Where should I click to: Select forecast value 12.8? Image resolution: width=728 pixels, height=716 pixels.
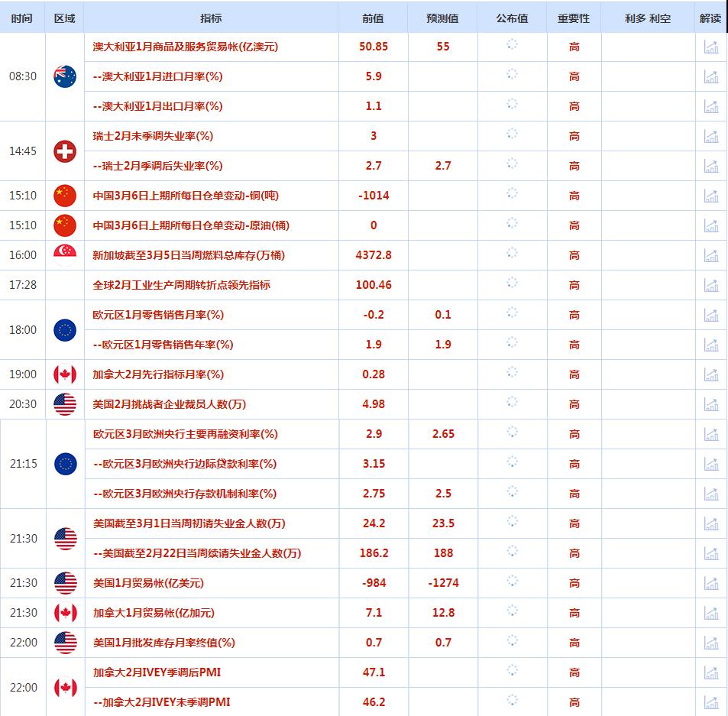[443, 613]
